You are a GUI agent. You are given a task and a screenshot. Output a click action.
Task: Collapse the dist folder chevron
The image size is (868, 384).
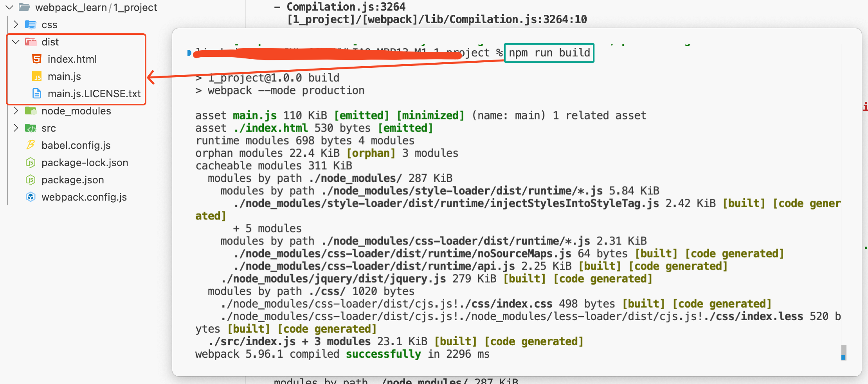[16, 42]
